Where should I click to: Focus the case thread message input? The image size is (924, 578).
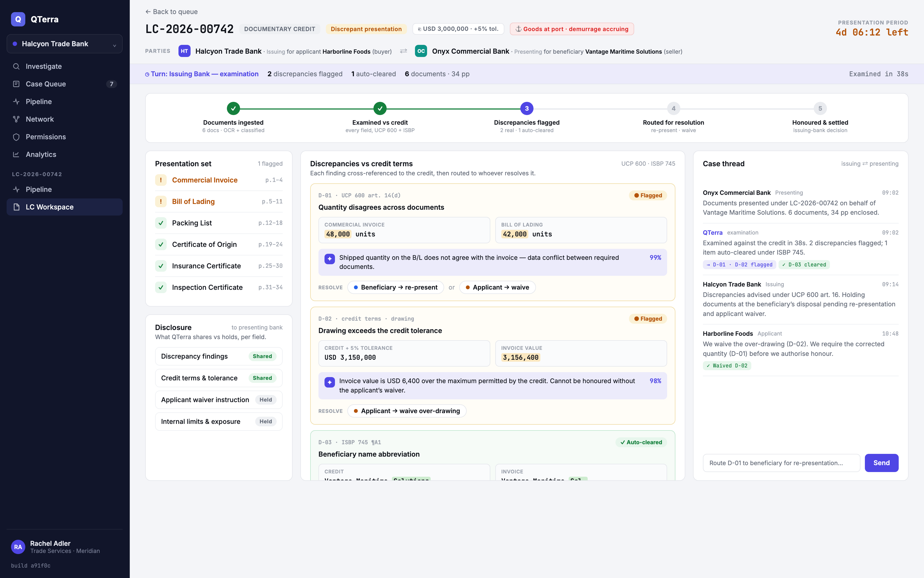click(x=781, y=463)
